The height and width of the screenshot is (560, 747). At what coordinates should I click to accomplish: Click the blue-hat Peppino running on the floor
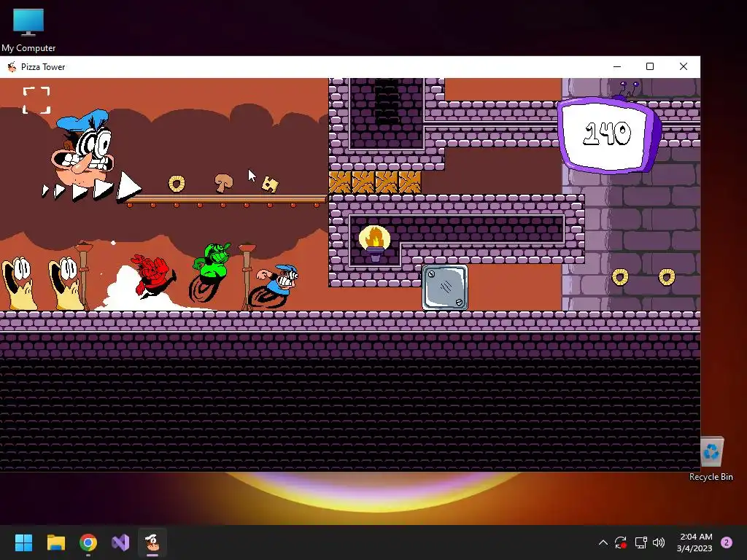click(x=275, y=286)
